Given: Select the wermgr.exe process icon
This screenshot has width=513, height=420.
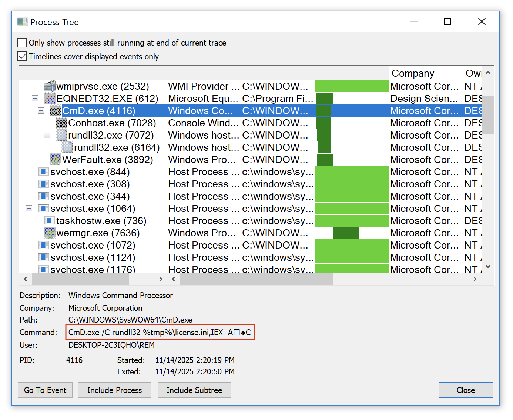Looking at the screenshot, I should pos(49,233).
